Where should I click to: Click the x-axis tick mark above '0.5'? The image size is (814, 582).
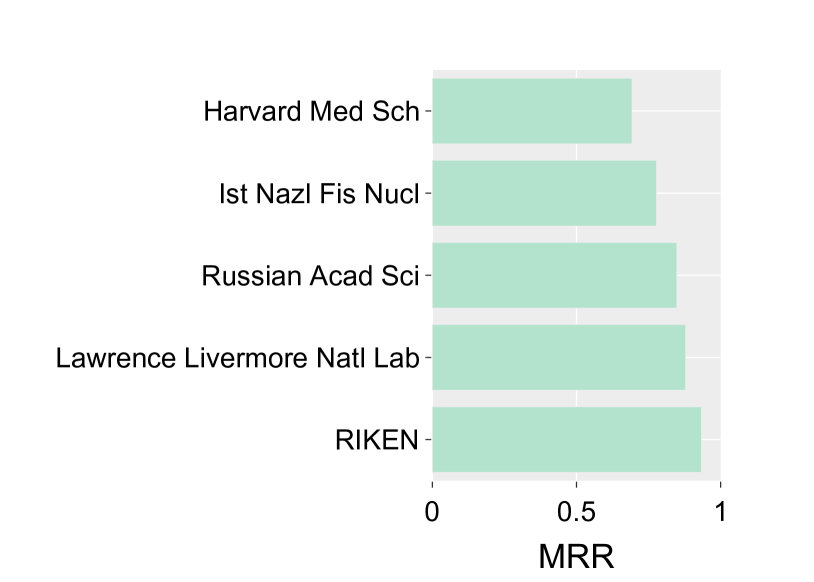(x=577, y=485)
